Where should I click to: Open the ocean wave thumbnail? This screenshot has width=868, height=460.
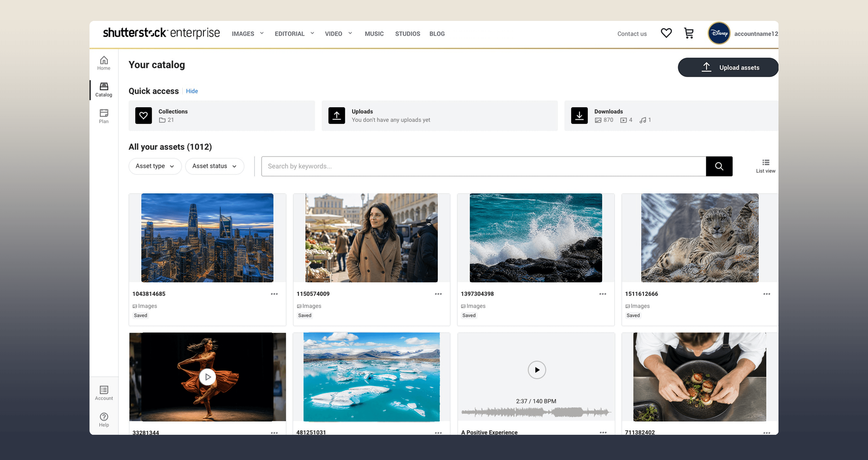click(x=536, y=238)
